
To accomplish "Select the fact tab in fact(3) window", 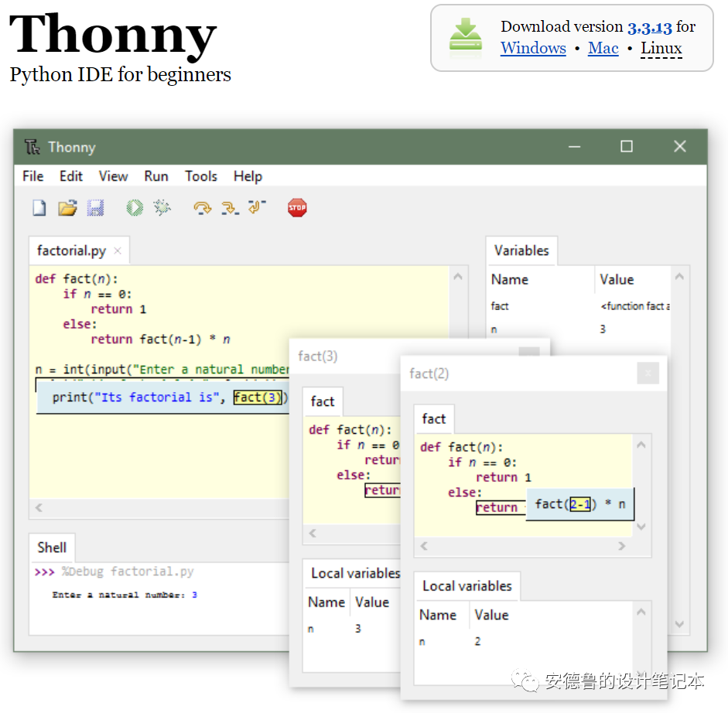I will [x=323, y=401].
